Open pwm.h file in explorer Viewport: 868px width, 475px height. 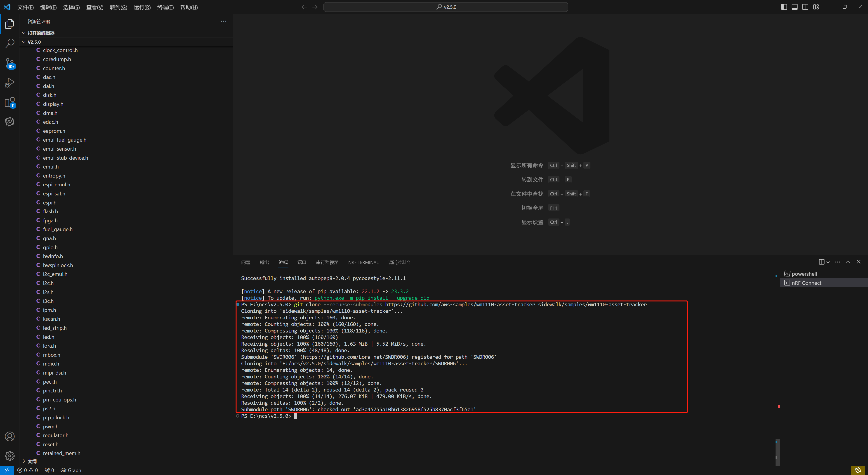click(126, 426)
